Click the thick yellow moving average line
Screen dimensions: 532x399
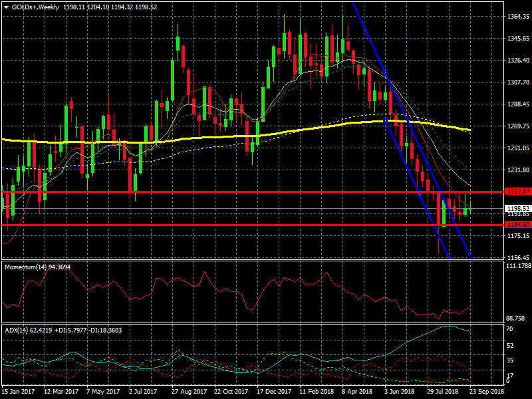(x=199, y=137)
